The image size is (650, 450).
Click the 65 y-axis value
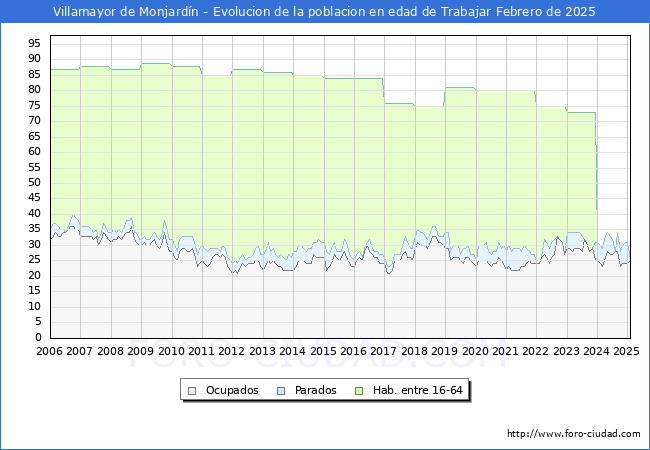tap(34, 136)
